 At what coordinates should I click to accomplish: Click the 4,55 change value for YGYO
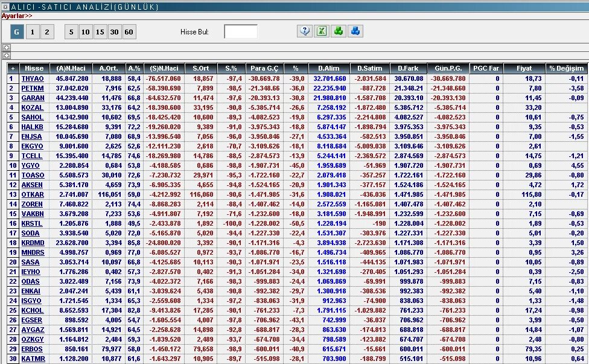[x=578, y=165]
